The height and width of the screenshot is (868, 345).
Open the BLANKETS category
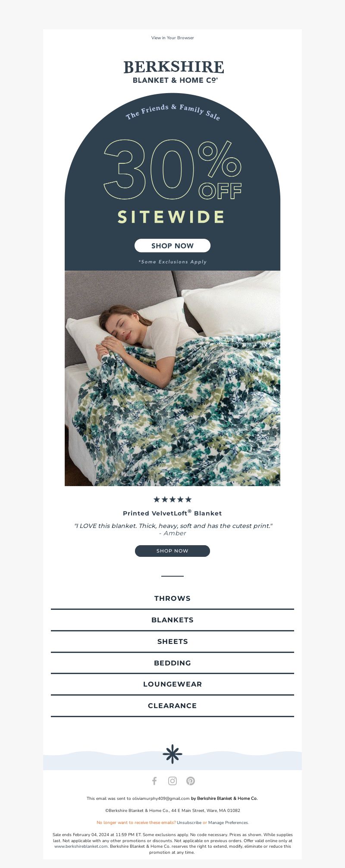pyautogui.click(x=172, y=620)
